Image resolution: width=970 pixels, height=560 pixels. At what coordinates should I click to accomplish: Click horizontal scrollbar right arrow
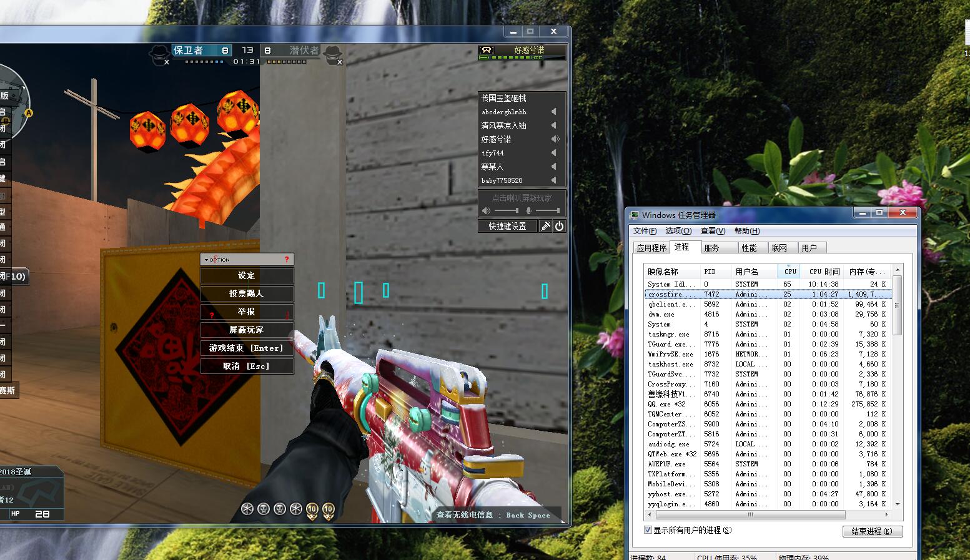tap(886, 515)
